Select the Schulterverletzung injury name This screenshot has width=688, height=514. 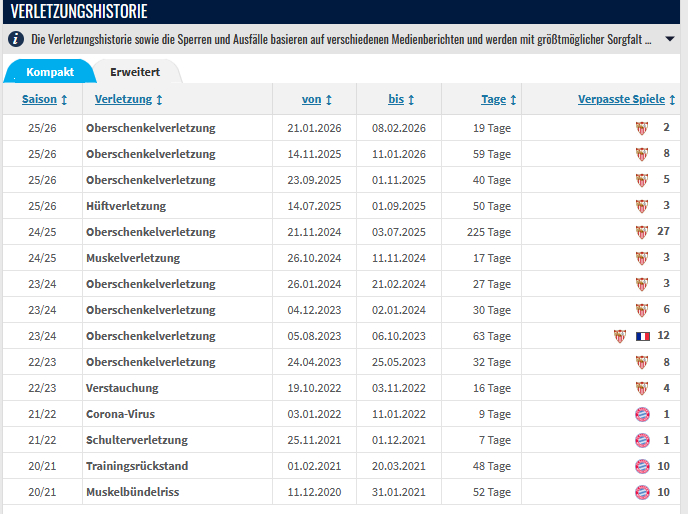click(137, 440)
